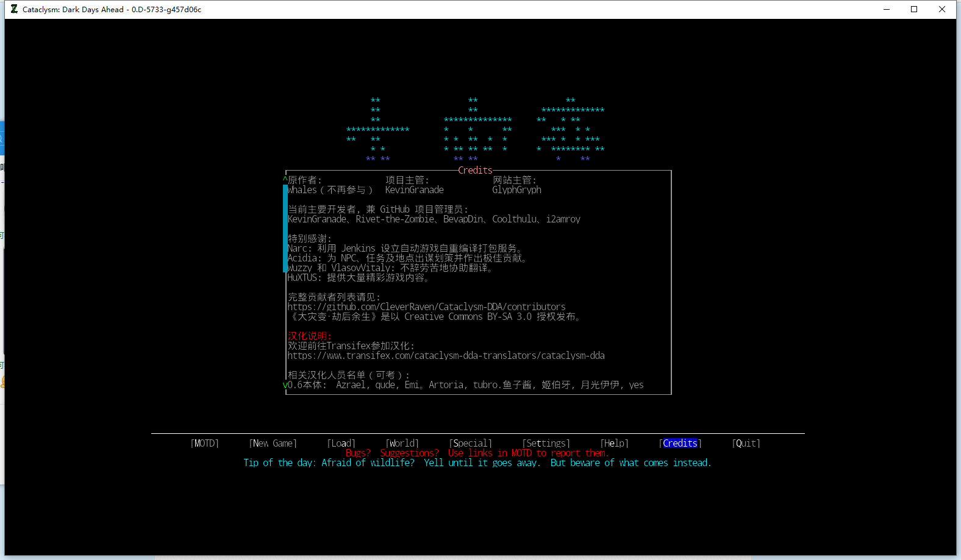Click the Tip of the day text
Viewport: 961px width, 560px height.
click(477, 463)
